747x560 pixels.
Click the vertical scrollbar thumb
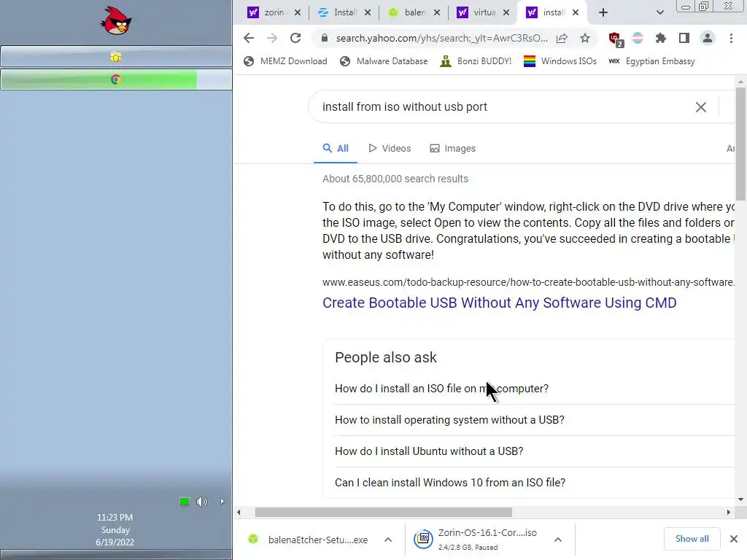coord(740,144)
